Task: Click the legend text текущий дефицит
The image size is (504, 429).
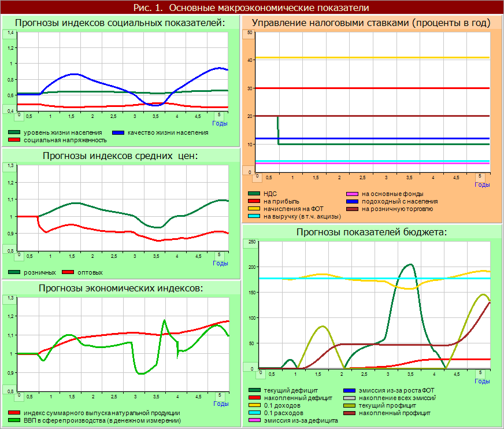Action: [x=291, y=390]
